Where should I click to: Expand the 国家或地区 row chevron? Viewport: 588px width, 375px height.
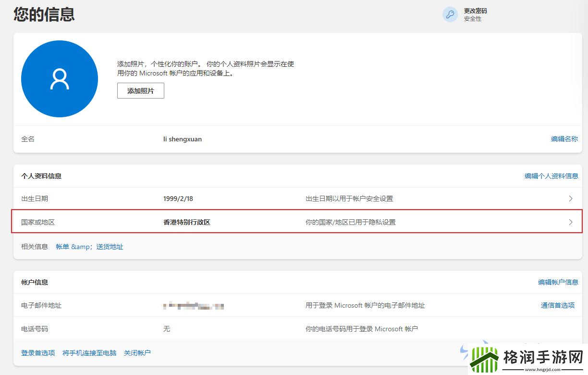pyautogui.click(x=570, y=222)
